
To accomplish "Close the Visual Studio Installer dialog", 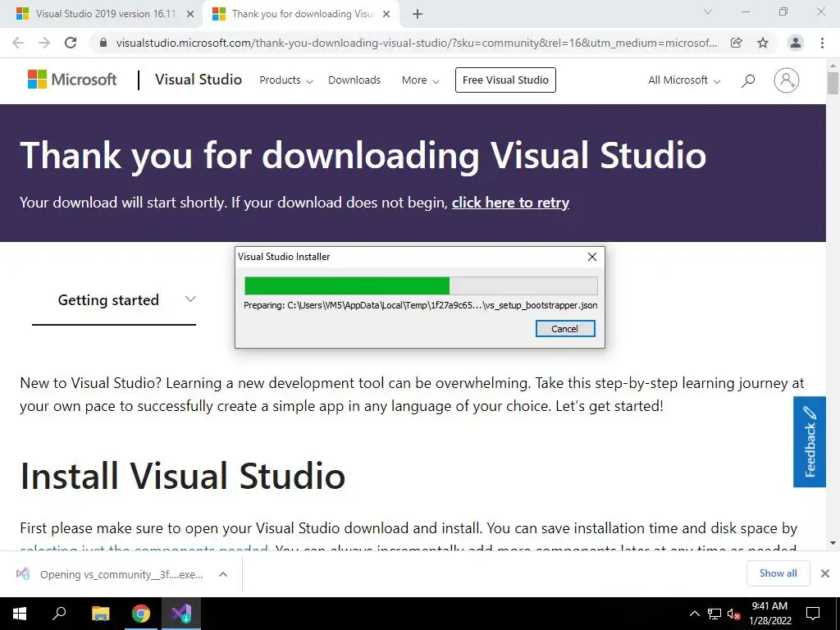I will [592, 257].
